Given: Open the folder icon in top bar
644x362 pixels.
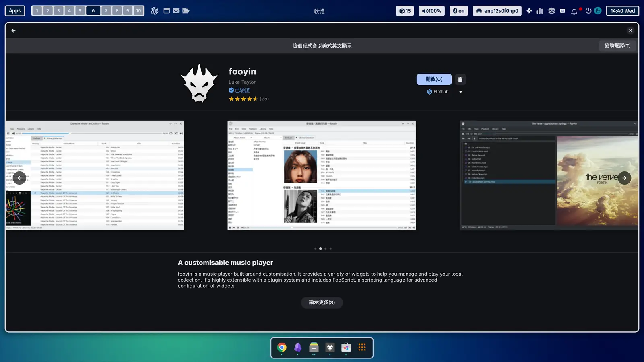Looking at the screenshot, I should (x=186, y=11).
